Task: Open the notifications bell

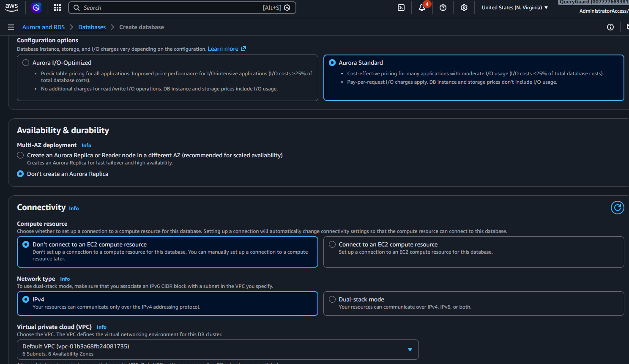Action: tap(422, 8)
